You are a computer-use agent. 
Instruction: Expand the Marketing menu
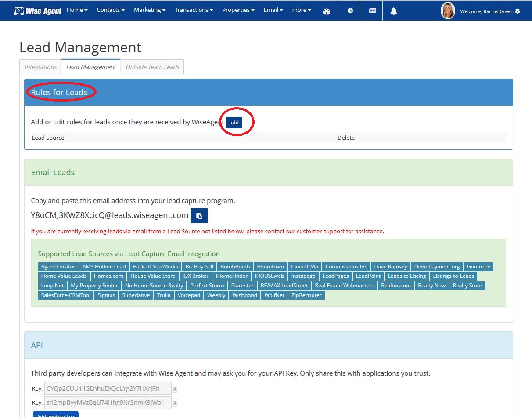click(x=150, y=10)
